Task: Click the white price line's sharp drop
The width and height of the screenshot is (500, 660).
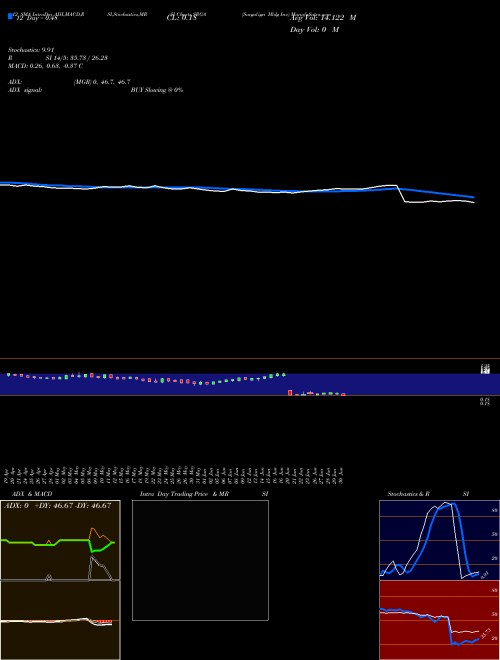Action: [x=401, y=194]
